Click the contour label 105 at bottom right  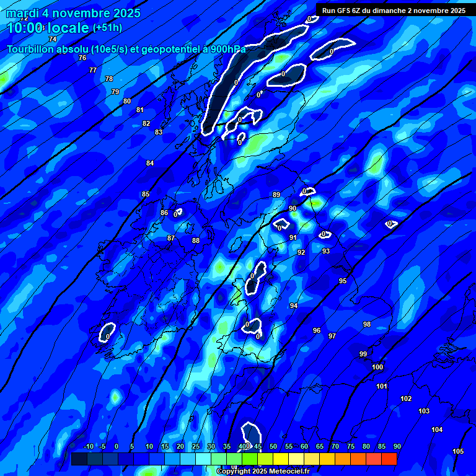click(458, 451)
